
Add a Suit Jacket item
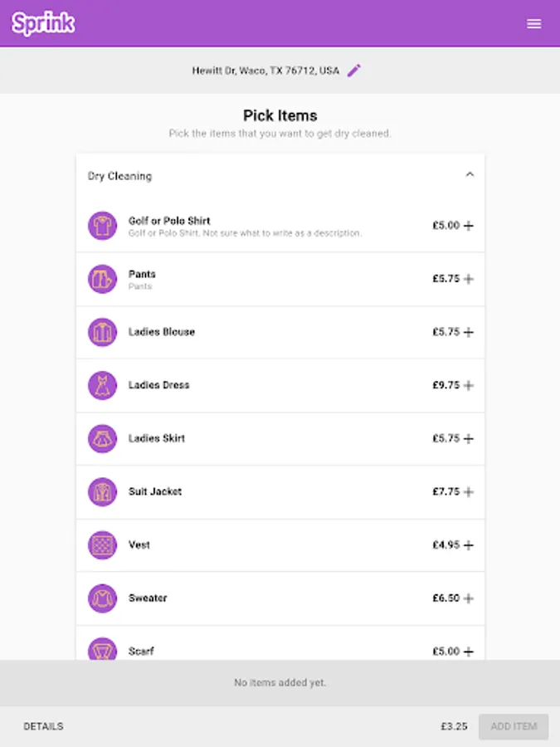(x=469, y=492)
